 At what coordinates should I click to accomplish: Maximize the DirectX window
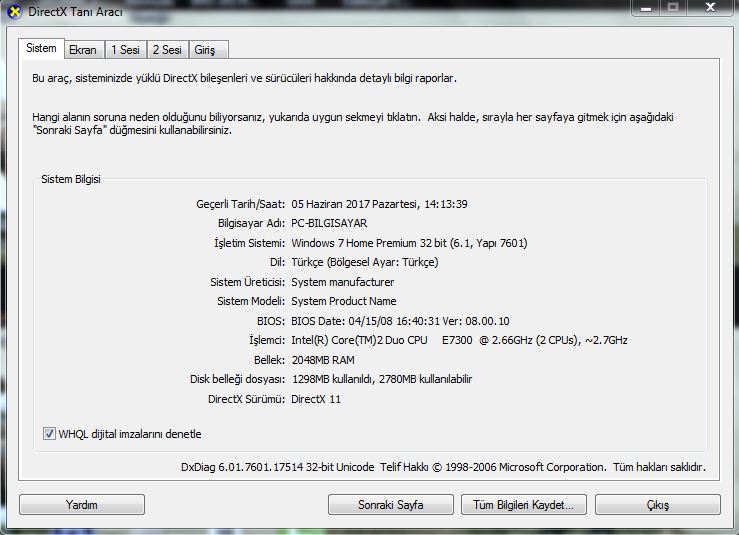point(673,8)
